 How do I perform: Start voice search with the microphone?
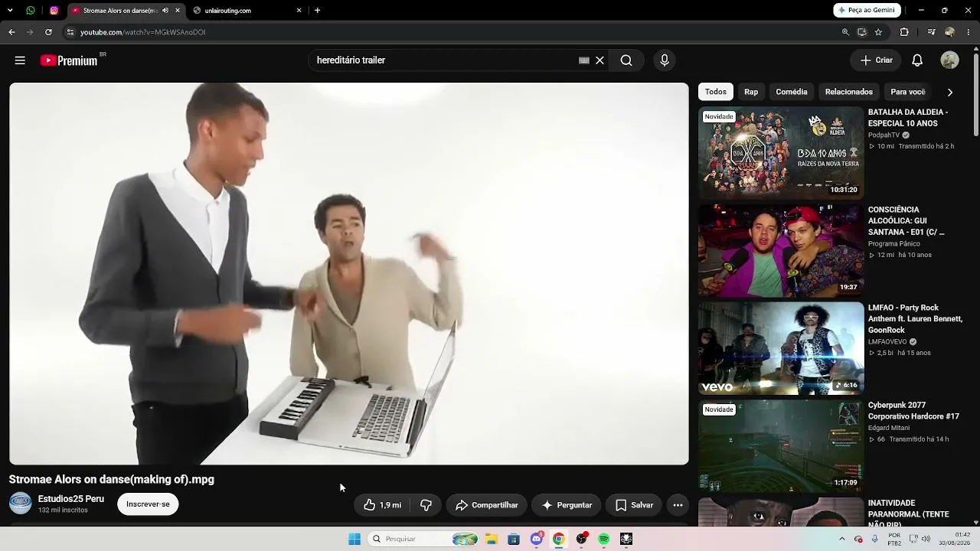click(664, 60)
